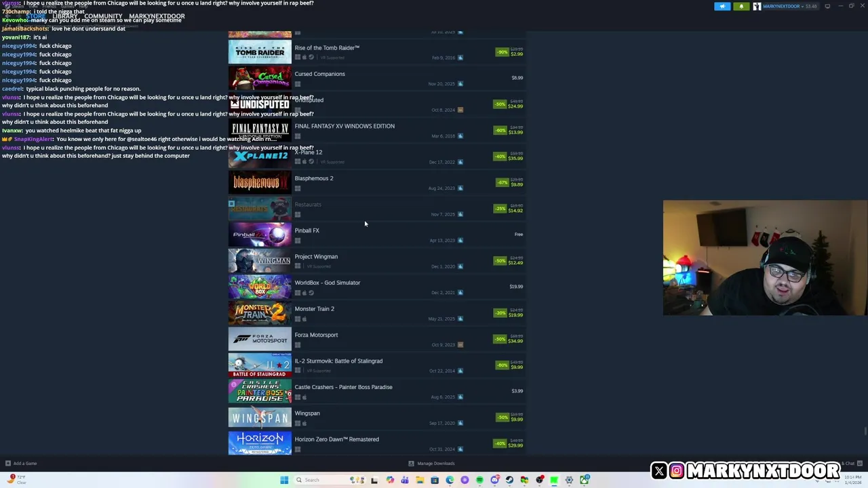This screenshot has width=868, height=488.
Task: Select the Restaurats wishlist entry
Action: [376, 209]
